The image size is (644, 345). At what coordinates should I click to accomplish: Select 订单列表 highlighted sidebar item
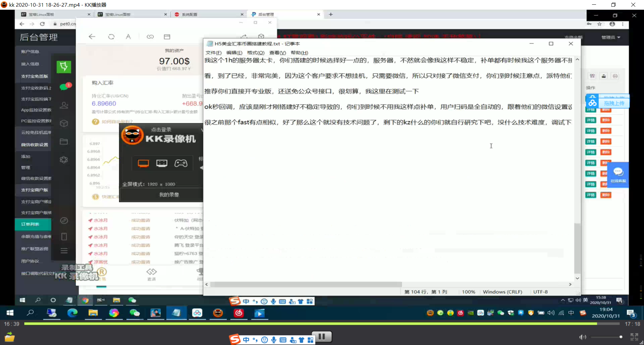33,224
